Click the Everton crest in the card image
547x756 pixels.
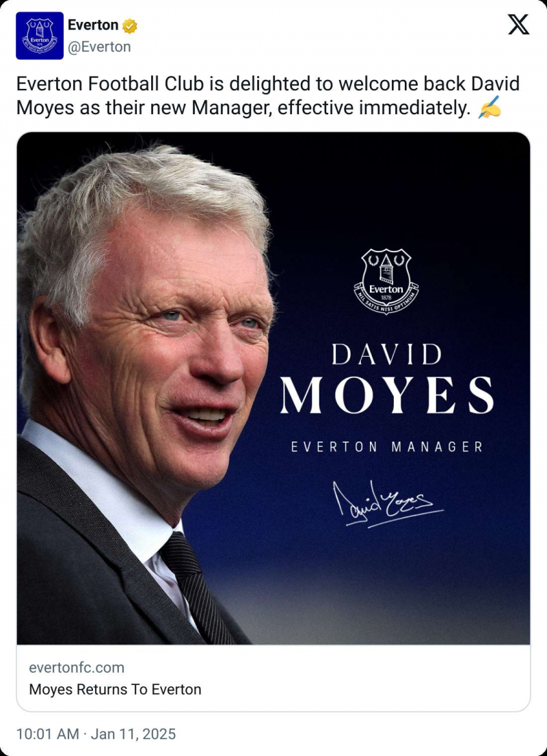[386, 281]
